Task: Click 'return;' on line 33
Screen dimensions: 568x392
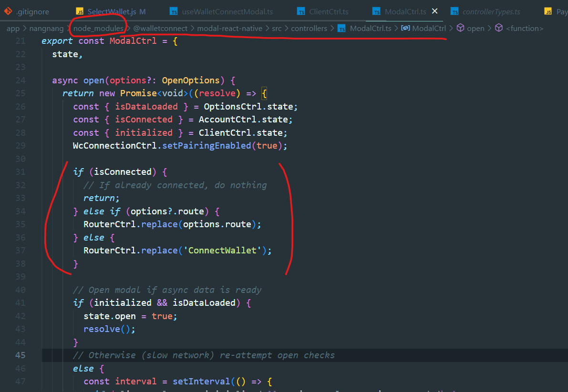Action: click(x=102, y=198)
